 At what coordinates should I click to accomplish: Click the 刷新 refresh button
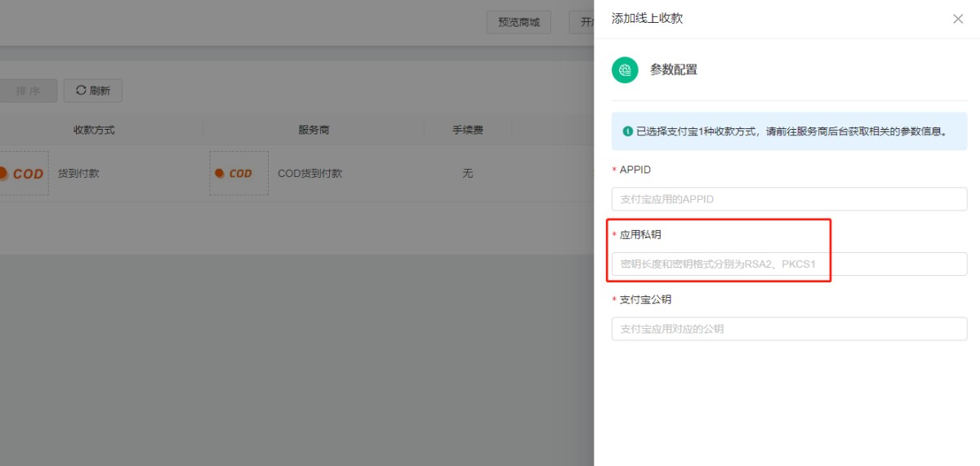[x=93, y=91]
